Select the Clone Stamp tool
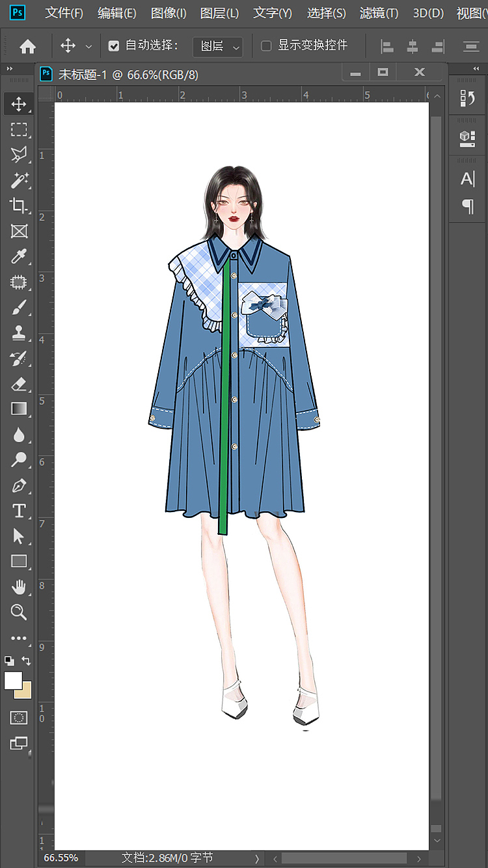 tap(19, 332)
